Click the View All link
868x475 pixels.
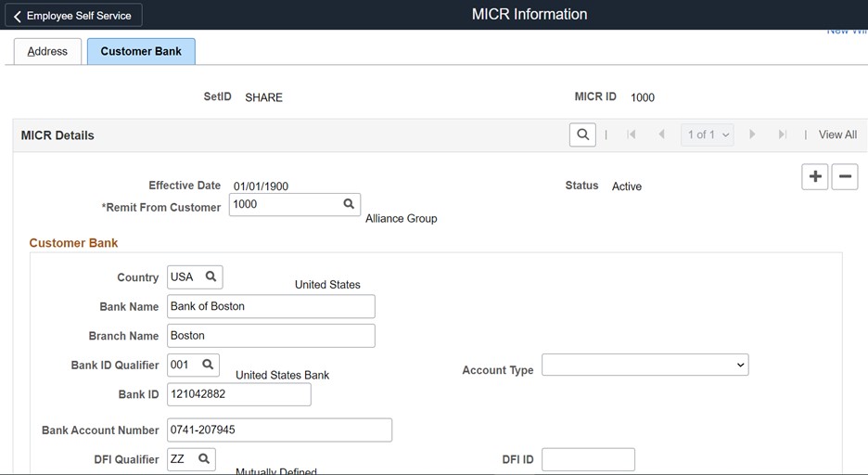pos(837,135)
